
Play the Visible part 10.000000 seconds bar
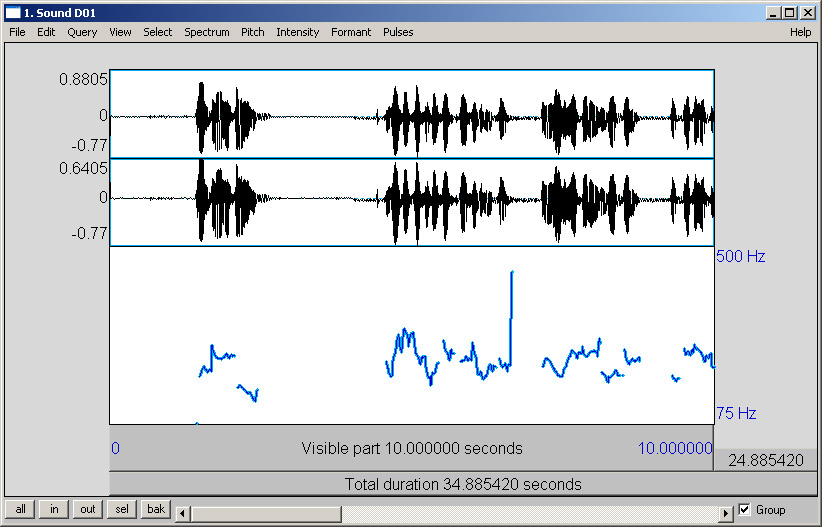pyautogui.click(x=412, y=448)
